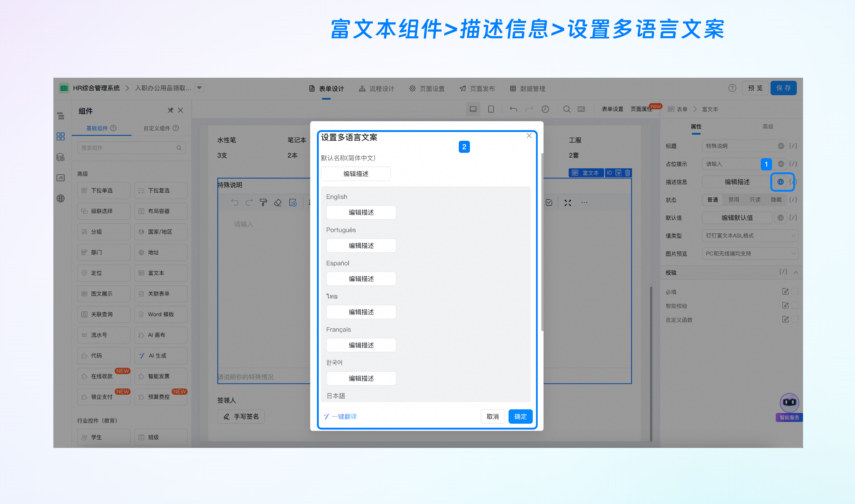Edit 必填 validation message icon
Image resolution: width=855 pixels, height=504 pixels.
[785, 291]
